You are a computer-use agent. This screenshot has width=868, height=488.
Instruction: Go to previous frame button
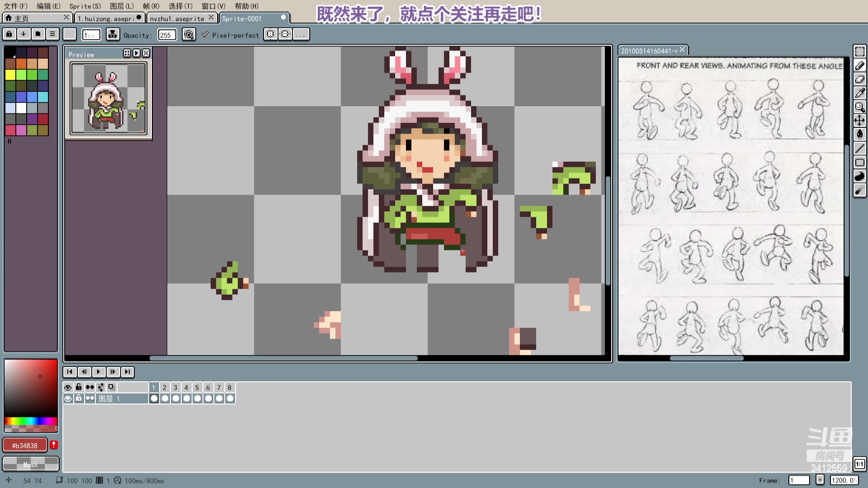tap(84, 371)
